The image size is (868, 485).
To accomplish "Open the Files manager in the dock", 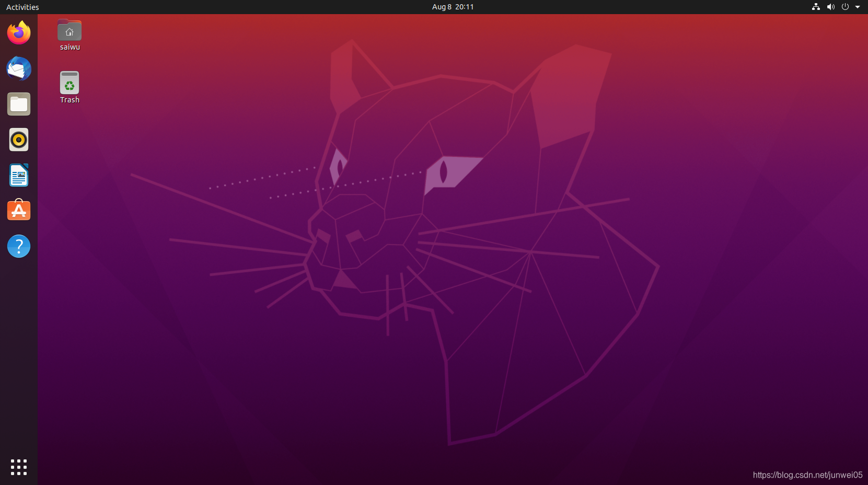I will tap(19, 104).
